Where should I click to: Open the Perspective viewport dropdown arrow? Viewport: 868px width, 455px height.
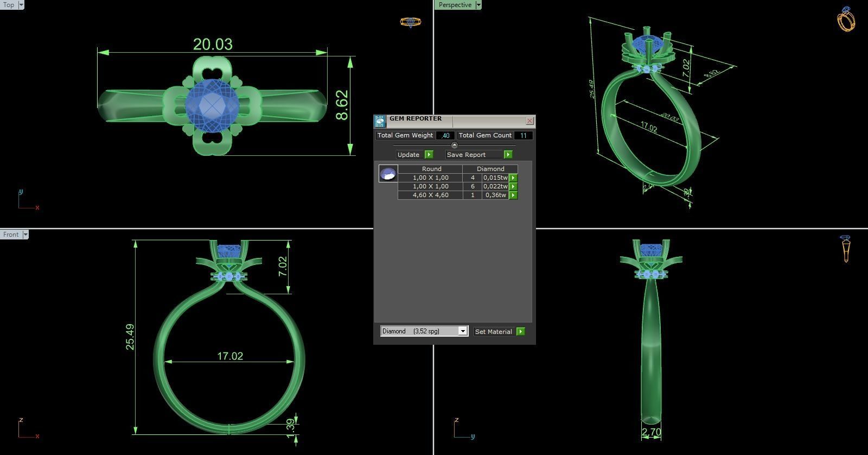pos(478,5)
